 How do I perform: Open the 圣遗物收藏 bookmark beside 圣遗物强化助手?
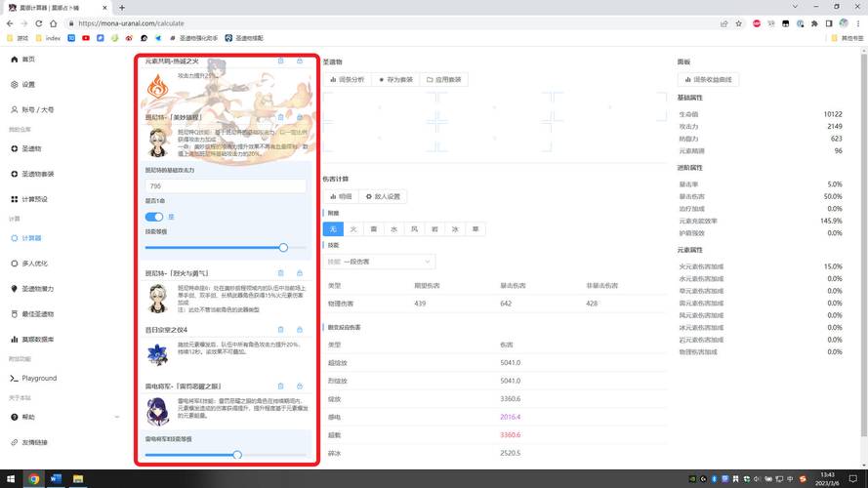coord(244,38)
